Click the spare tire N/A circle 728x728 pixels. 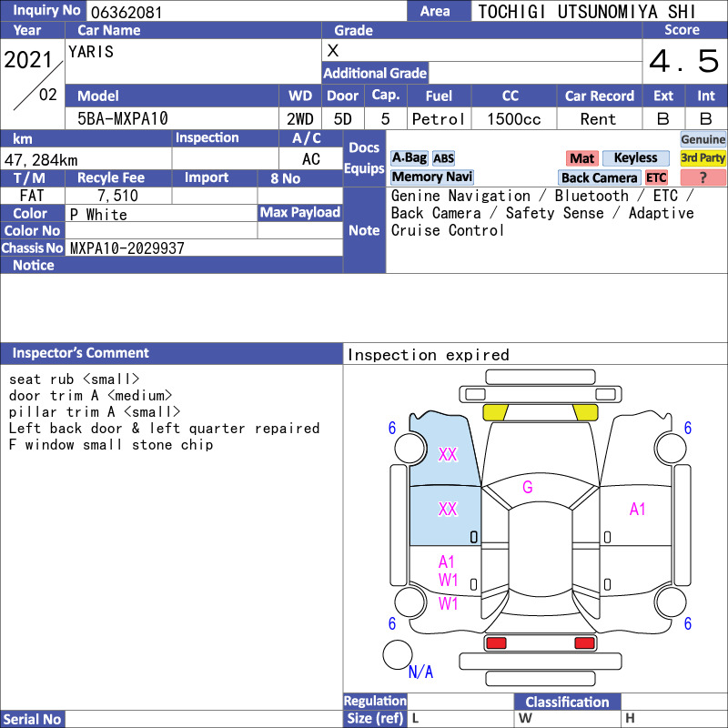[x=398, y=654]
